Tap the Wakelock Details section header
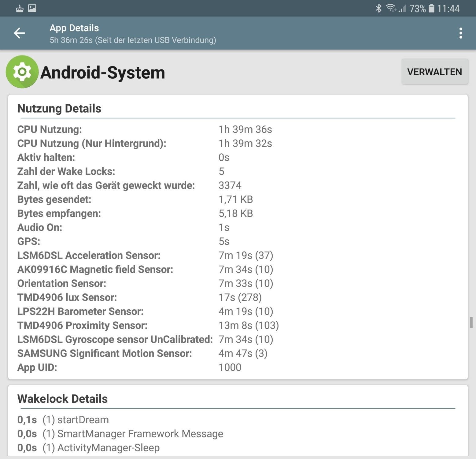Screen dimensions: 476x459 point(63,399)
